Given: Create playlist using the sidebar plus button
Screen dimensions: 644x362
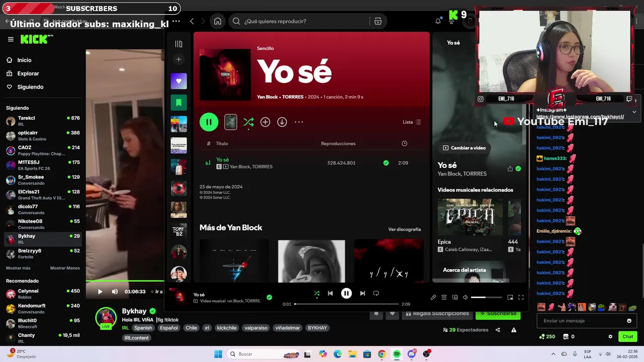Looking at the screenshot, I should pyautogui.click(x=179, y=59).
